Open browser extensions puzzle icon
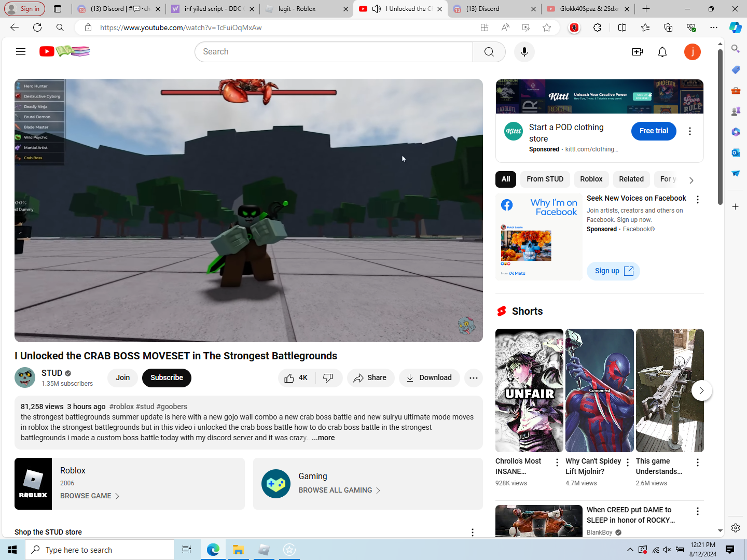 coord(597,27)
